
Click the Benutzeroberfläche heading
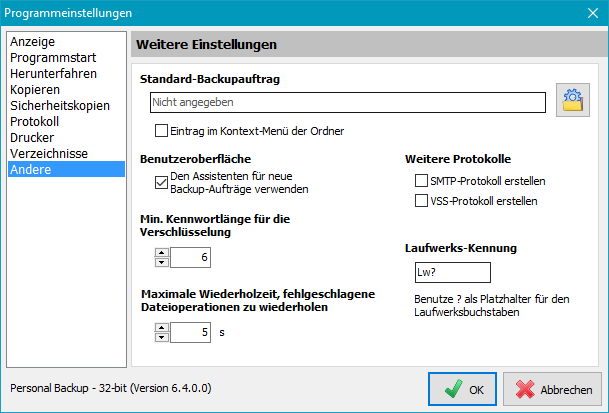[195, 159]
